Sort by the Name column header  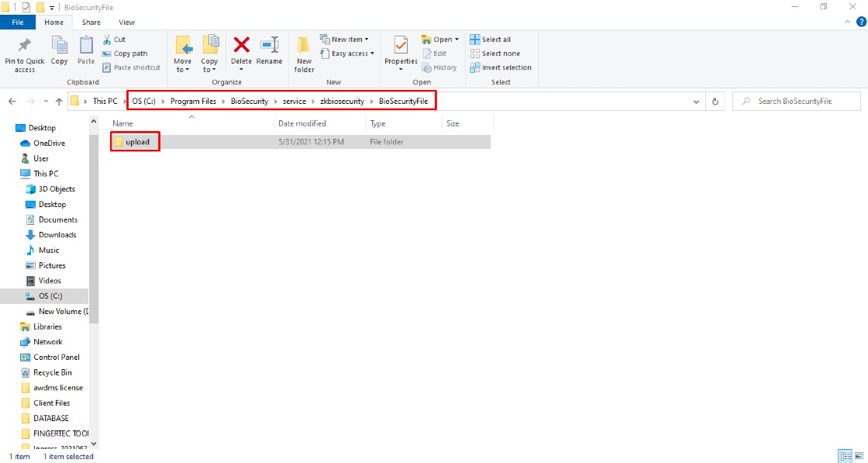(191, 123)
